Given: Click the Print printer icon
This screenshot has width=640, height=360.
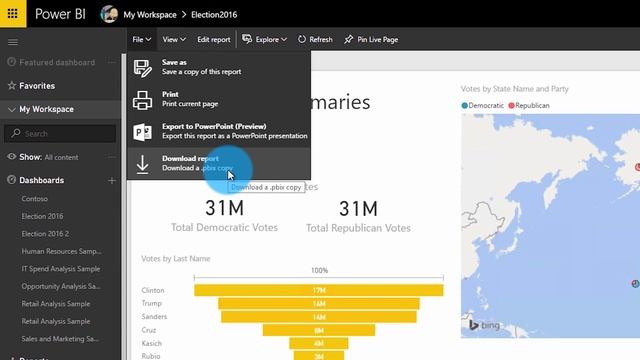Looking at the screenshot, I should tap(142, 100).
